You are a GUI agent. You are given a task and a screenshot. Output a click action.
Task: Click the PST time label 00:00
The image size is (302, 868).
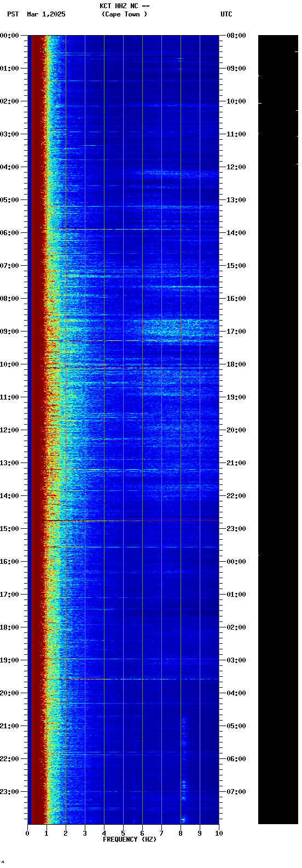point(9,36)
